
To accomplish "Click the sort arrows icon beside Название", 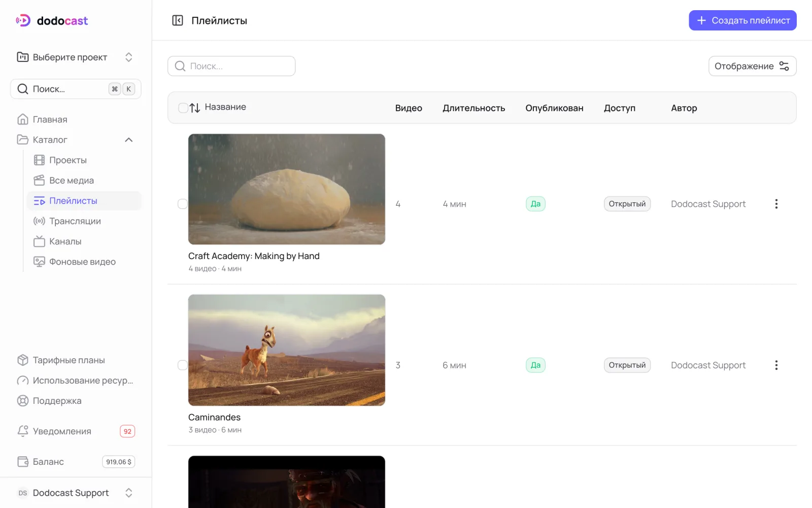I will click(195, 108).
